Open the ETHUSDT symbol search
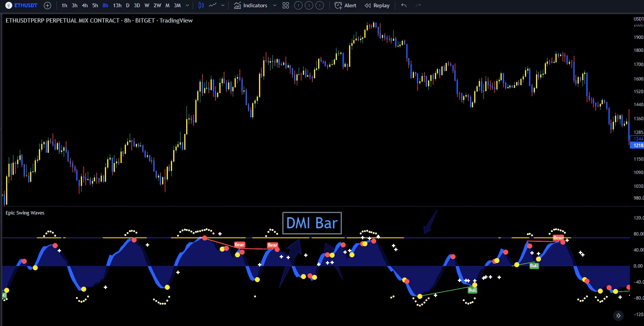The image size is (644, 326). [22, 5]
